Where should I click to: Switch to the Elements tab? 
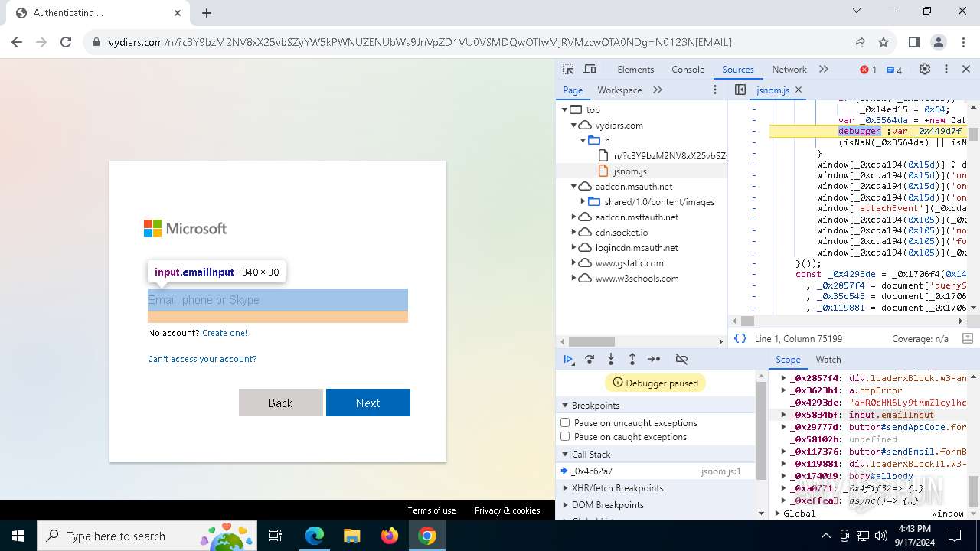point(635,70)
